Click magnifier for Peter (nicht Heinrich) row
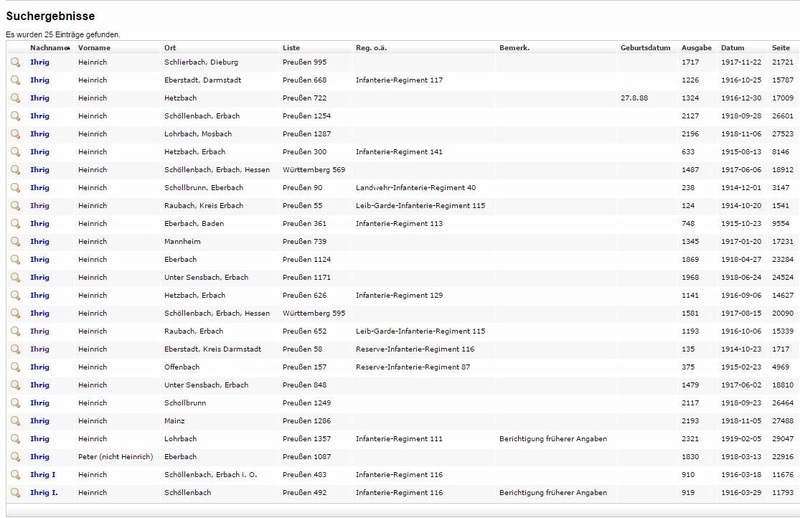 [x=15, y=457]
